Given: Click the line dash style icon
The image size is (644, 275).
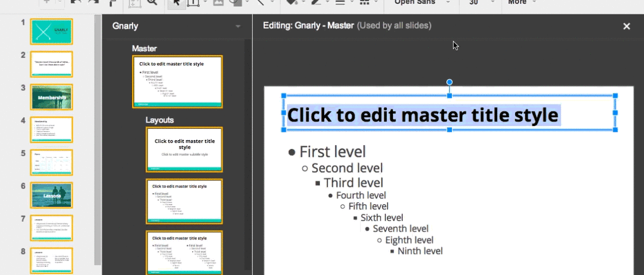Looking at the screenshot, I should pyautogui.click(x=364, y=3).
